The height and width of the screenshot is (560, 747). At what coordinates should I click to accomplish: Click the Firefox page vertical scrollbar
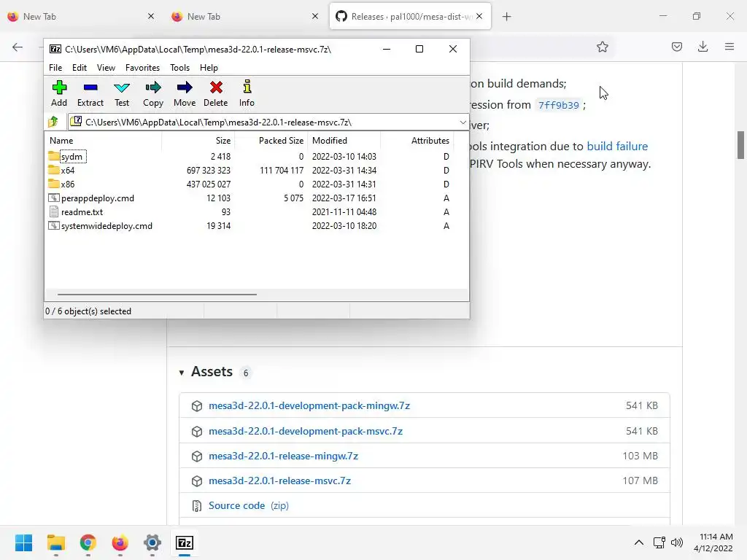click(x=740, y=145)
